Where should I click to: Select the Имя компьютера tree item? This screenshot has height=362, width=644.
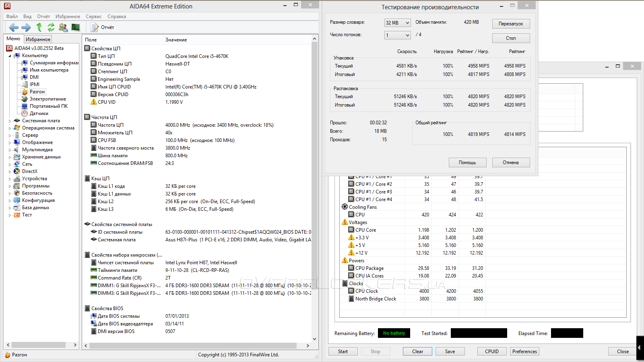49,70
